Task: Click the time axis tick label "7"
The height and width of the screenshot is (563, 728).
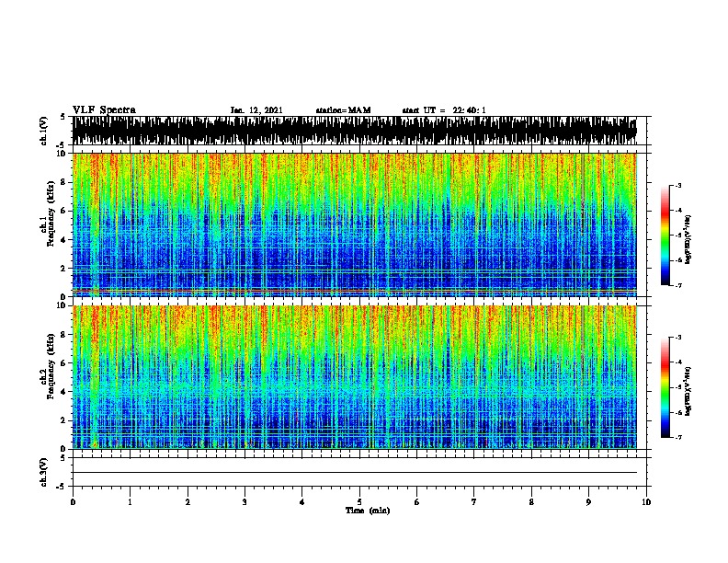Action: [474, 501]
